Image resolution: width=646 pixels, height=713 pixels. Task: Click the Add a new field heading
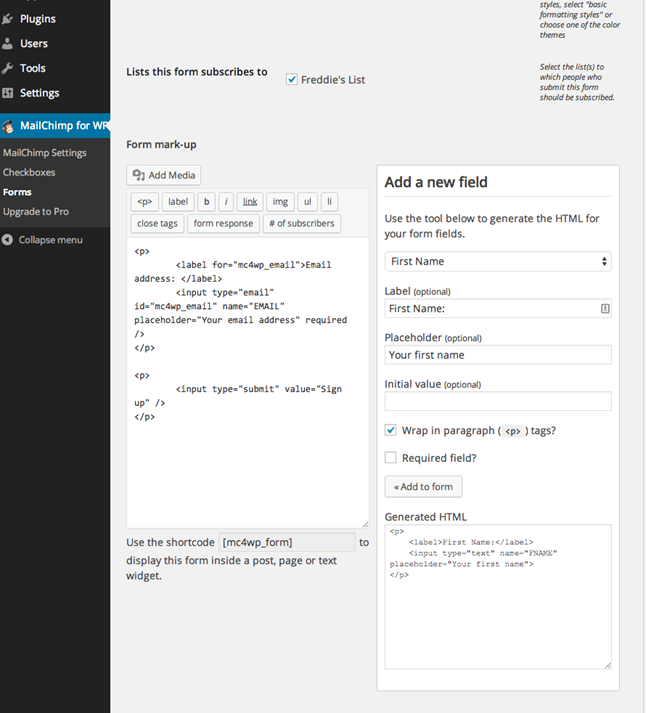(x=436, y=182)
